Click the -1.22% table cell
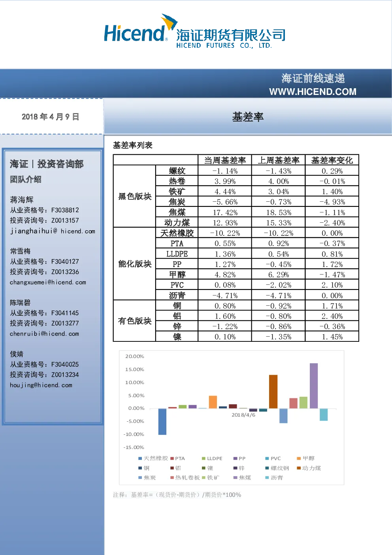This screenshot has height=555, width=392. point(225,326)
